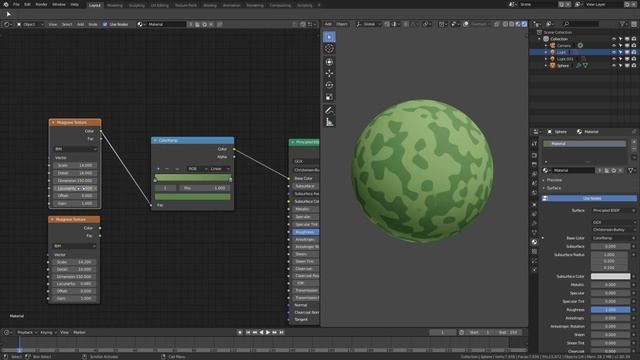The width and height of the screenshot is (640, 360).
Task: Click the Blender logo icon
Action: tap(6, 4)
